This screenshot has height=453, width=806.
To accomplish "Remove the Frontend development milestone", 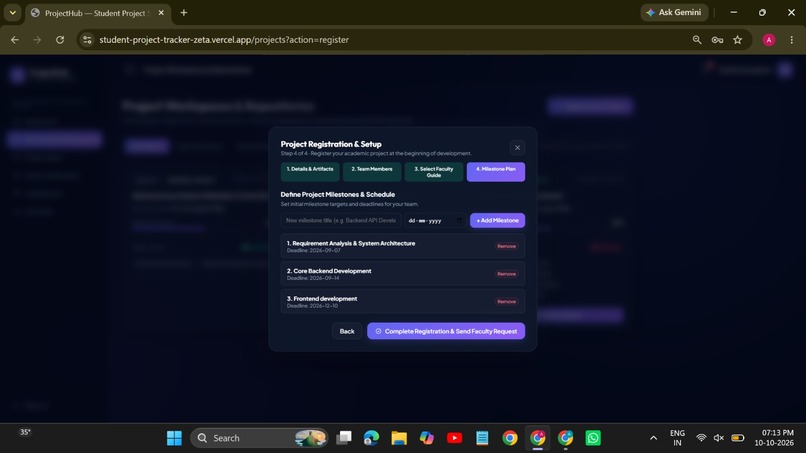I will point(506,302).
